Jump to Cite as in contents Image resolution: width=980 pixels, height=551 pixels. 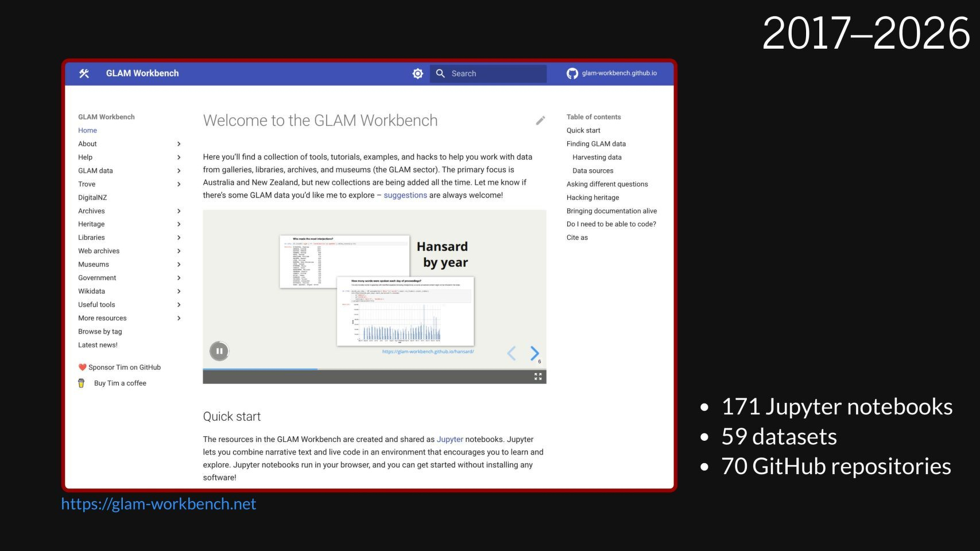coord(577,238)
